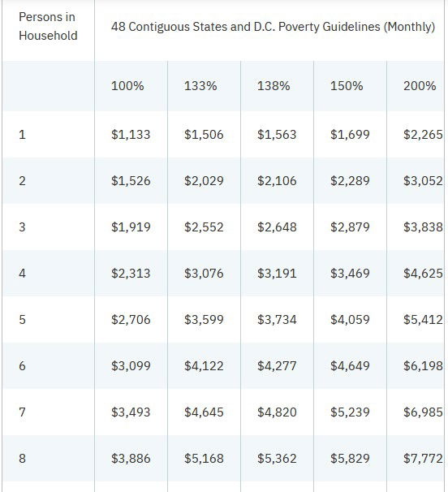Click the $1,133 cell for one person

(x=131, y=135)
